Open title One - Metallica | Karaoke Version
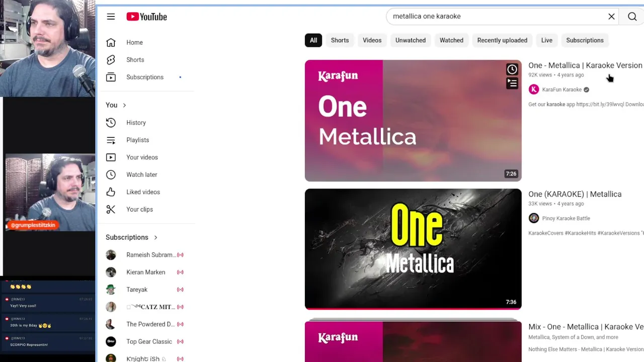This screenshot has height=362, width=644. click(x=585, y=65)
